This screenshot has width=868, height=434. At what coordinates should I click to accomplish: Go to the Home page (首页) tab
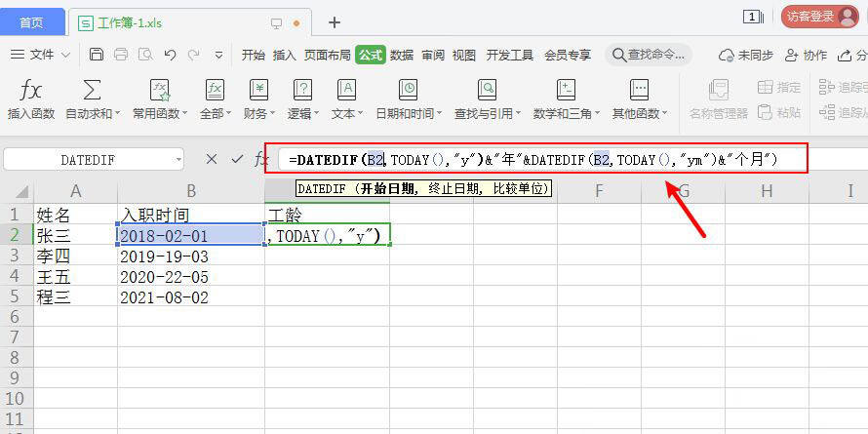[31, 22]
